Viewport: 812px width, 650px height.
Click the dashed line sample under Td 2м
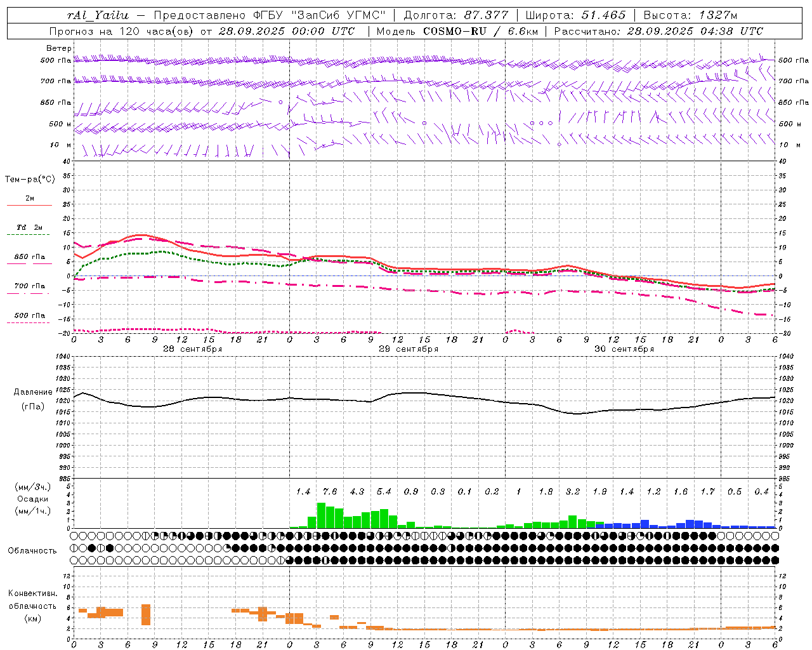pos(29,235)
